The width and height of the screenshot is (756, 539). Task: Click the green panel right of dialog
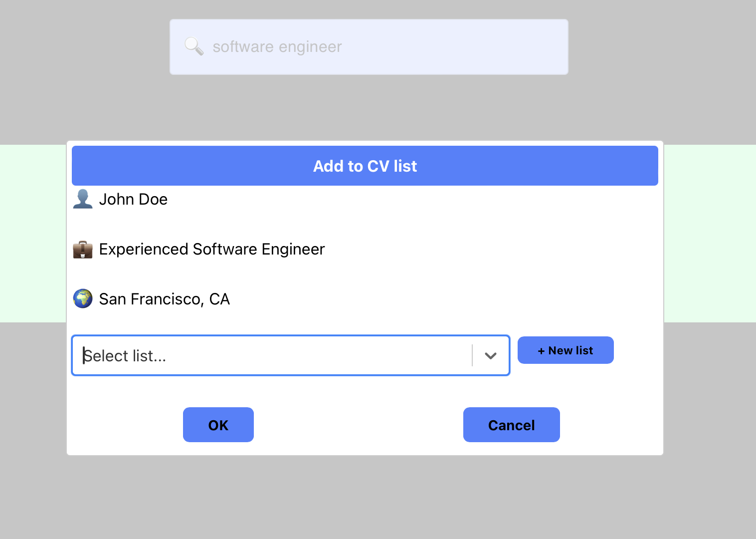(710, 234)
